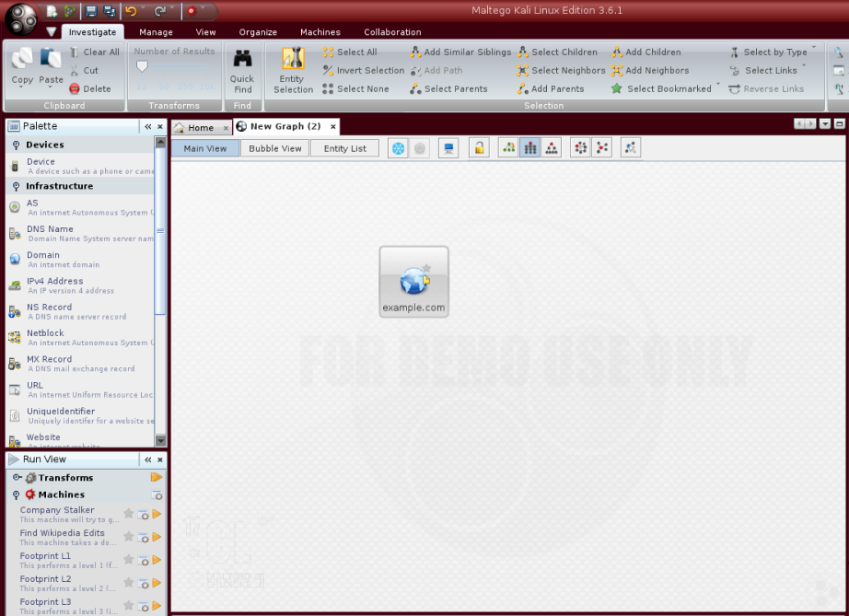Collapse the Devices palette category

click(x=17, y=145)
